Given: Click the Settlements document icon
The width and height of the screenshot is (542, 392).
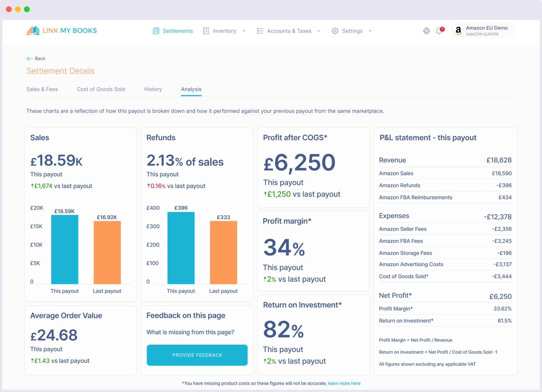Looking at the screenshot, I should pyautogui.click(x=156, y=31).
